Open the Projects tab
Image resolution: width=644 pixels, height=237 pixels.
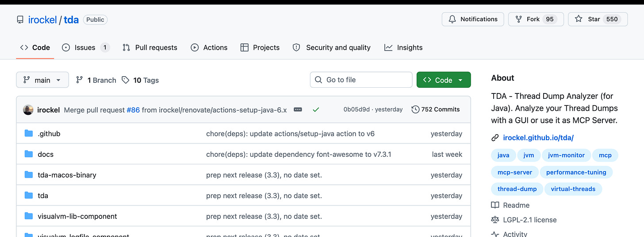click(x=260, y=47)
